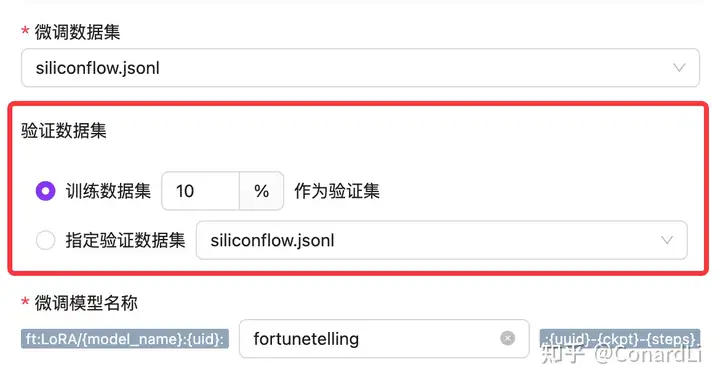Click the siliconflow.jsonl validation dataset selector
This screenshot has width=720, height=383.
point(442,240)
